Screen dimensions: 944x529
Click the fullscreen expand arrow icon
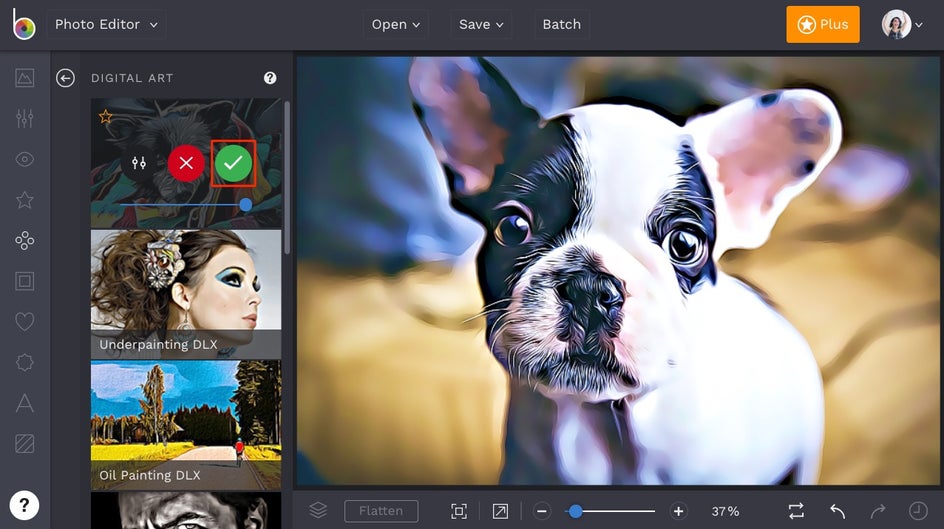[500, 511]
